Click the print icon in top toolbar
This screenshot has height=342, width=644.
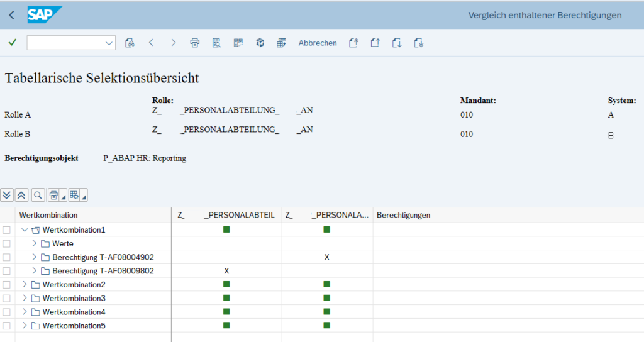point(195,43)
